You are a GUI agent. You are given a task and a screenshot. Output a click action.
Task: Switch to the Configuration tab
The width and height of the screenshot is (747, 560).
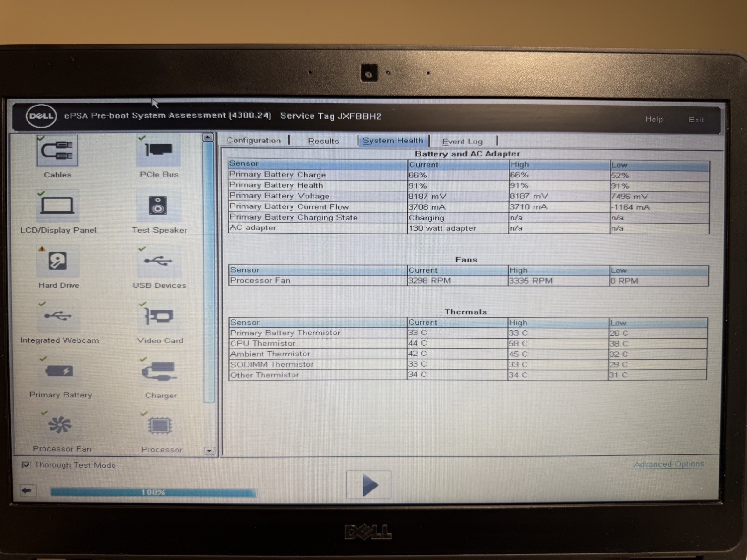254,140
